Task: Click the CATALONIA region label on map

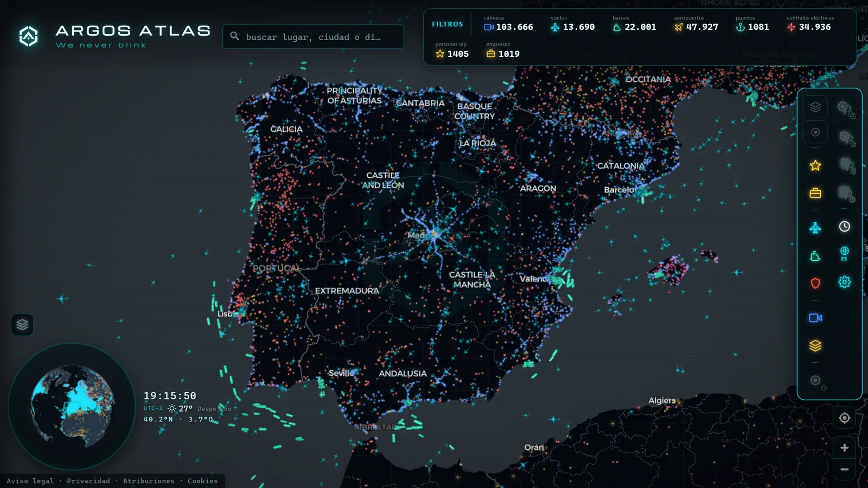Action: (x=621, y=166)
